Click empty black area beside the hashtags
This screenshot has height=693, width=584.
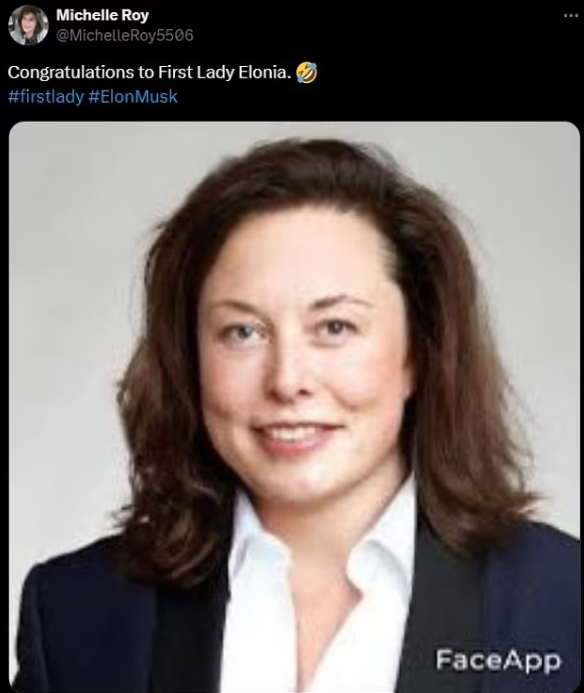click(x=376, y=96)
